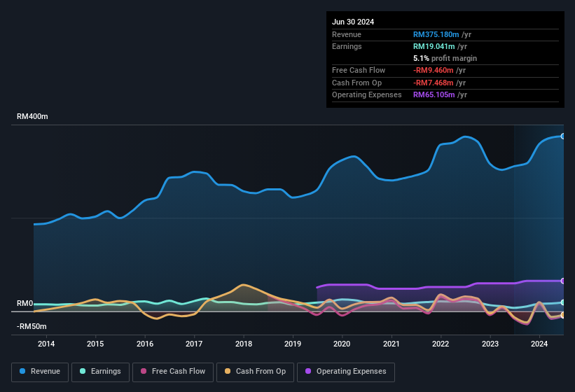This screenshot has height=392, width=575.
Task: Click the -RM7.468m cash from op value
Action: coord(433,83)
